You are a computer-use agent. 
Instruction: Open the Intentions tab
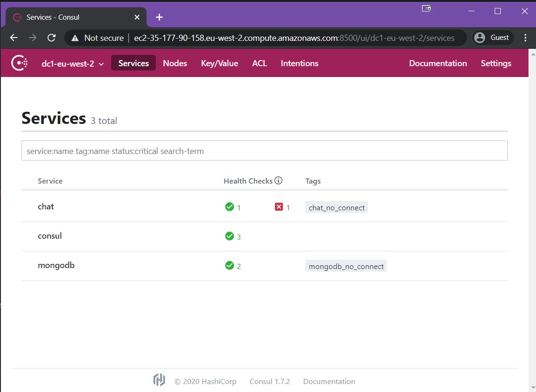pos(299,63)
